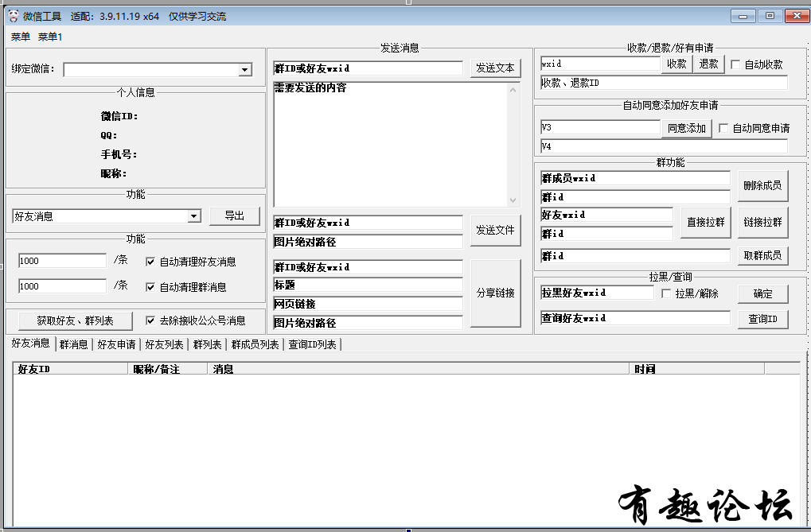
Task: Switch to the 查询ID列表 tab
Action: tap(313, 344)
